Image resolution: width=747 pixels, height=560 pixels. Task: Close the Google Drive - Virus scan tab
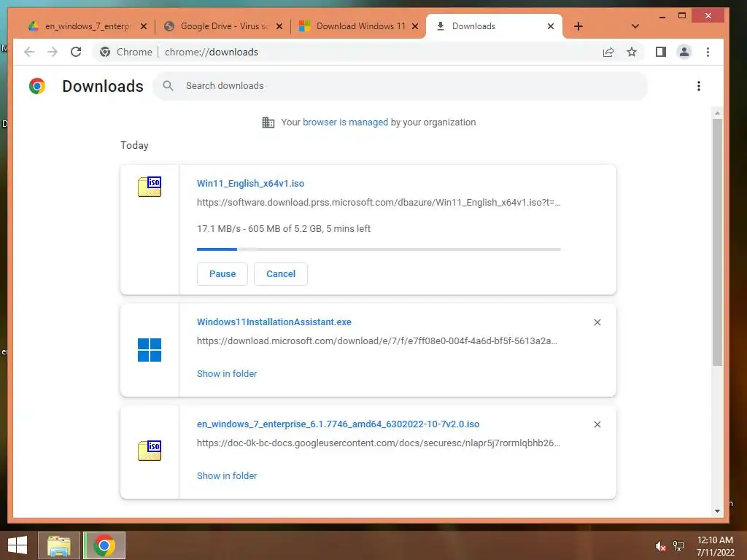[279, 26]
